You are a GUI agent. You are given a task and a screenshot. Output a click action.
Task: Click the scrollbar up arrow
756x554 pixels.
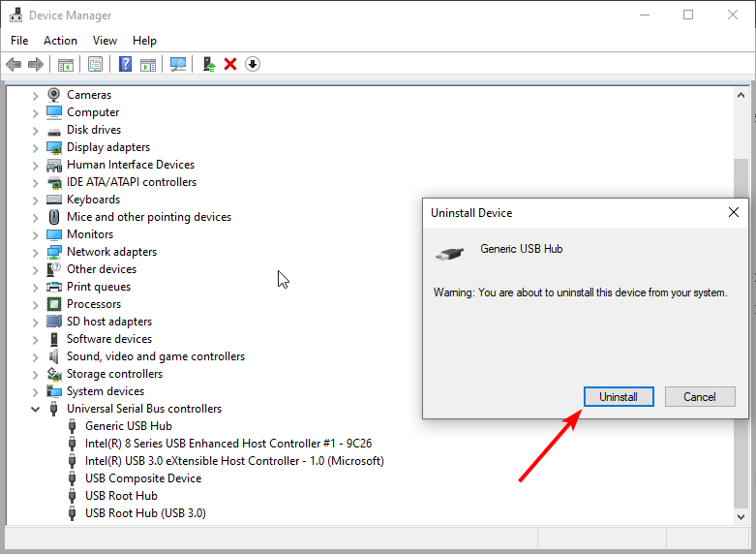[741, 95]
